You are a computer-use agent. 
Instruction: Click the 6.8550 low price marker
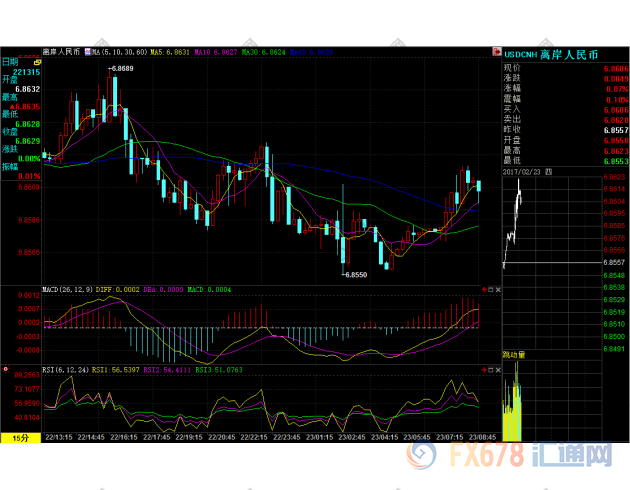tap(354, 274)
